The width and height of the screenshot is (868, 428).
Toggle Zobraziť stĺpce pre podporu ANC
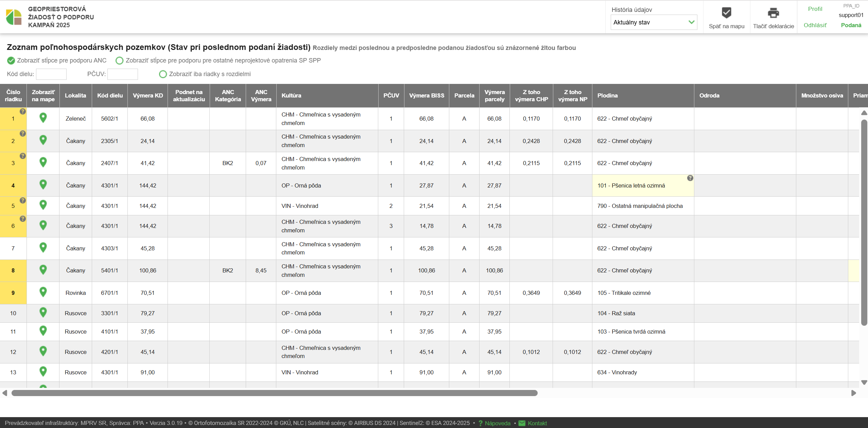(x=11, y=60)
